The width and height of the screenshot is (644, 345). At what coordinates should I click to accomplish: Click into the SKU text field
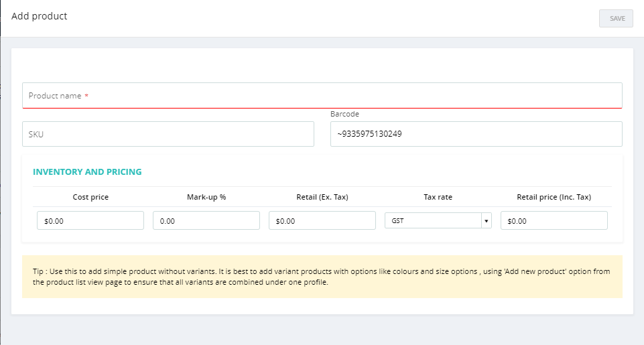coord(168,134)
